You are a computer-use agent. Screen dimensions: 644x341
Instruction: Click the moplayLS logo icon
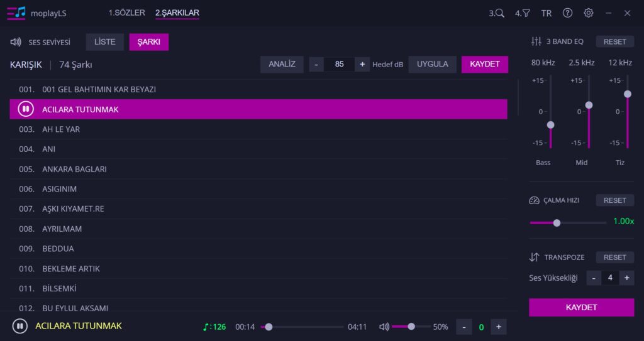pyautogui.click(x=16, y=13)
